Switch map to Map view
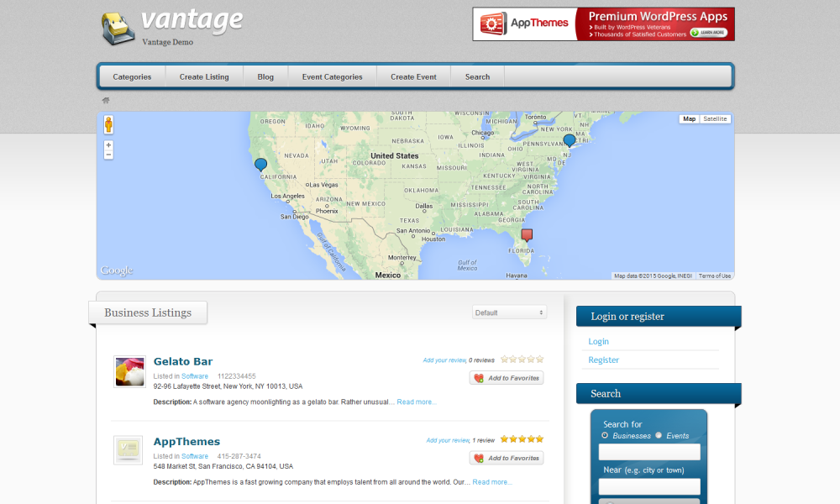Image resolution: width=840 pixels, height=504 pixels. point(690,119)
